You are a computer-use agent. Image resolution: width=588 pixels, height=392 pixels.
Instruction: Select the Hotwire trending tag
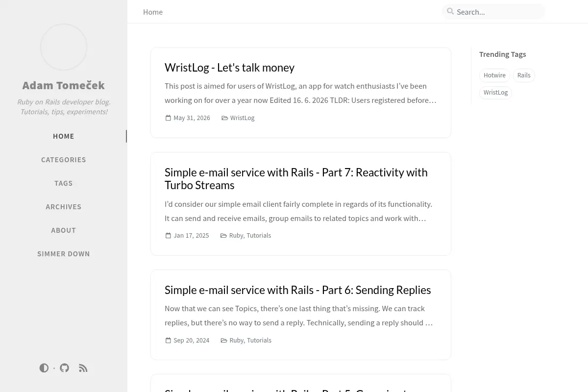tap(494, 75)
